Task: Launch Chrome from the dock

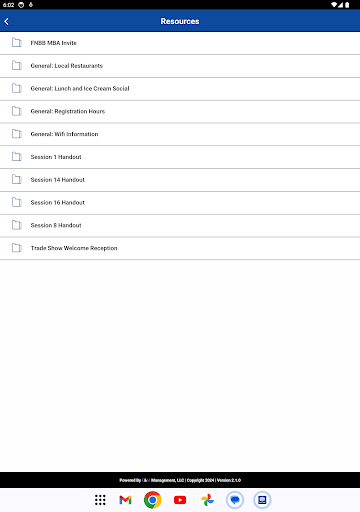Action: (153, 500)
